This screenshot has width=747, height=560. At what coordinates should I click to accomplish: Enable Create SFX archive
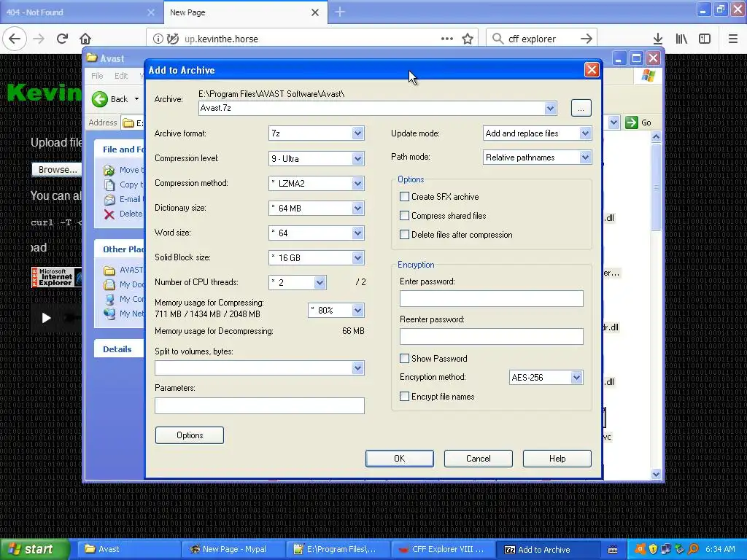[404, 197]
